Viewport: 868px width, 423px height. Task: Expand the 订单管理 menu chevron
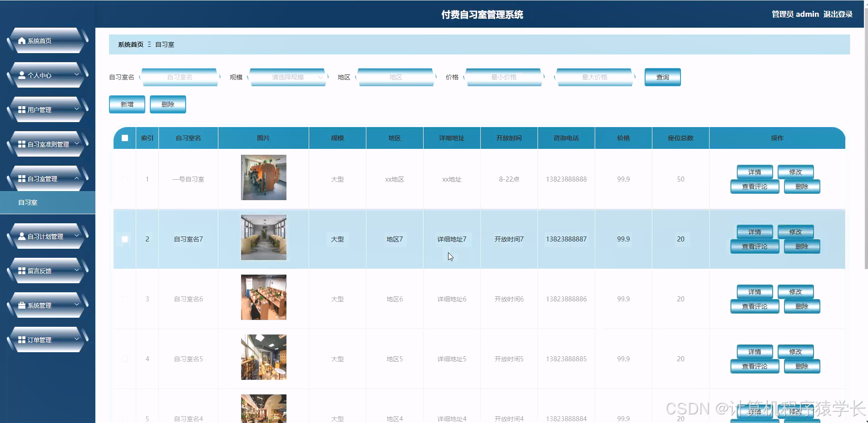77,339
